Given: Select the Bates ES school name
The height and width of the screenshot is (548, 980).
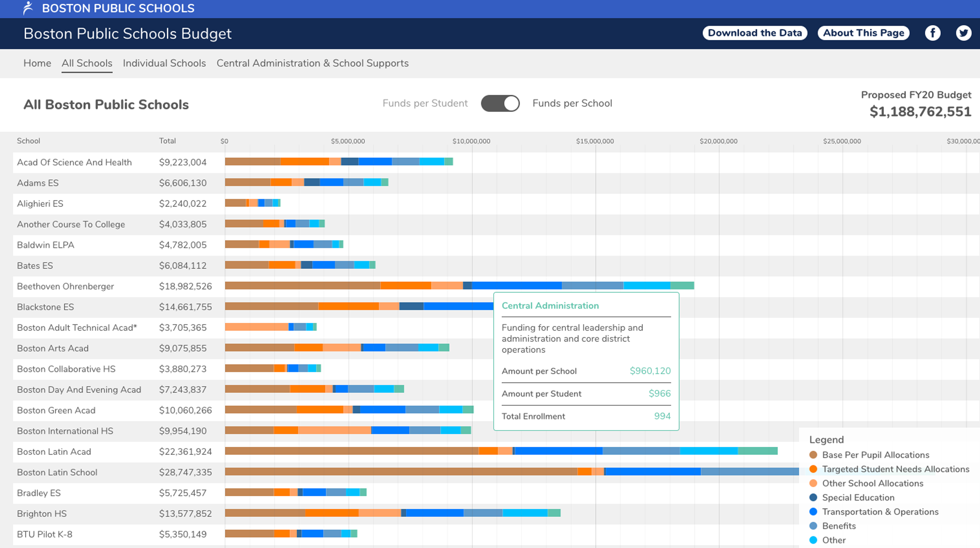Looking at the screenshot, I should point(35,265).
